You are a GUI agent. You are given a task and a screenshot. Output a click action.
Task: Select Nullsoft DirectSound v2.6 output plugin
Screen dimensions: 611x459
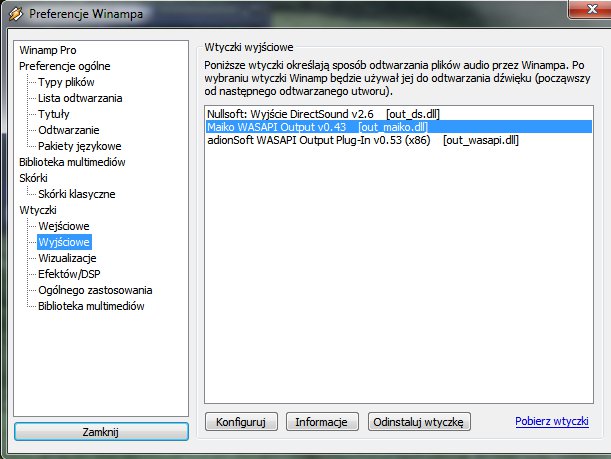click(399, 114)
